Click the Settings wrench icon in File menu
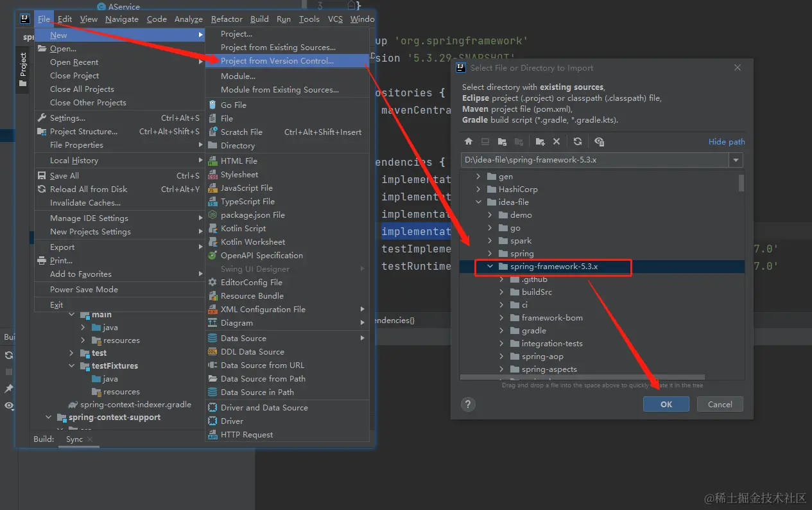This screenshot has height=510, width=812. 42,118
